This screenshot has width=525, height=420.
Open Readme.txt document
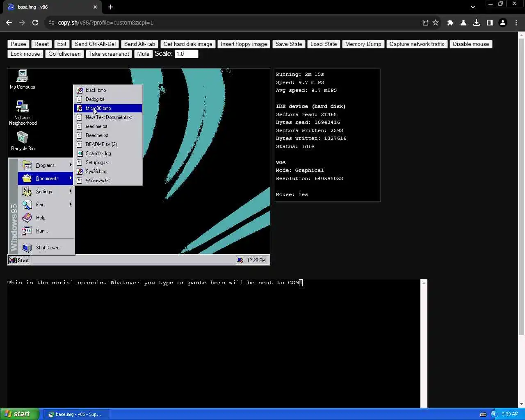(108, 135)
